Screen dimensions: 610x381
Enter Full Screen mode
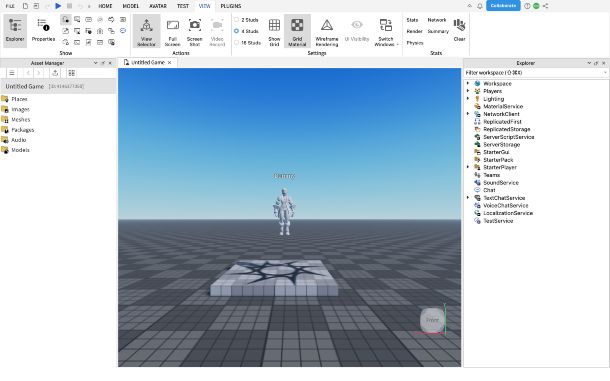pos(172,32)
